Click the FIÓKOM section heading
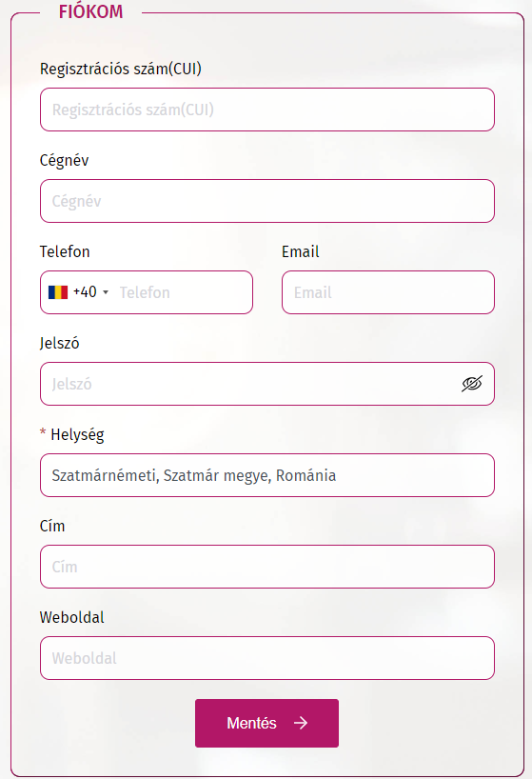 point(90,12)
